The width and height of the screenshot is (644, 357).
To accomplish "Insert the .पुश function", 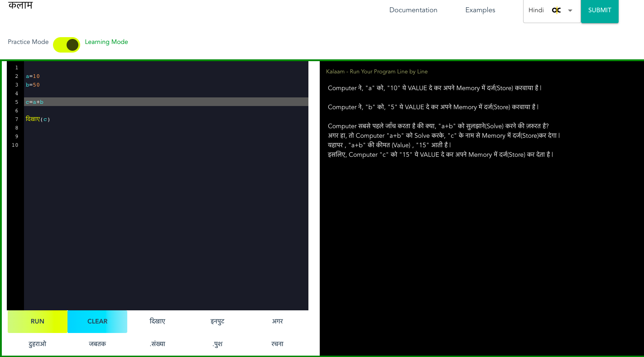I will 217,344.
